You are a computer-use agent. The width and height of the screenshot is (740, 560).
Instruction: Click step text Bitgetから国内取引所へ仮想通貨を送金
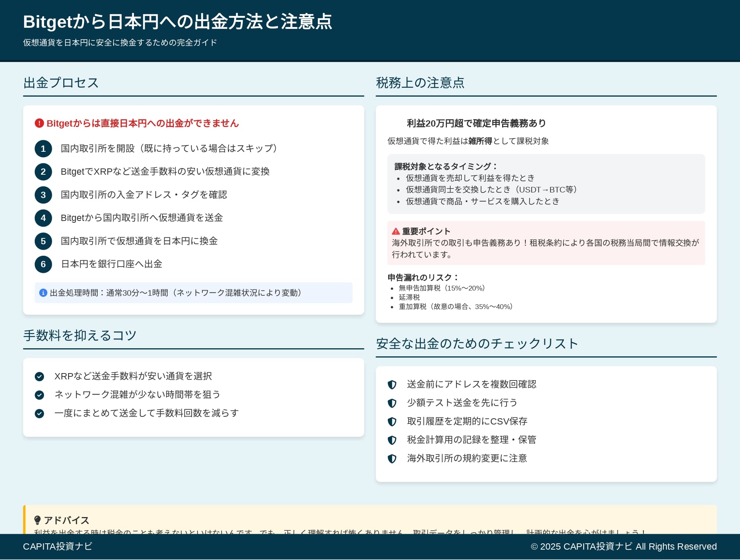coord(142,218)
